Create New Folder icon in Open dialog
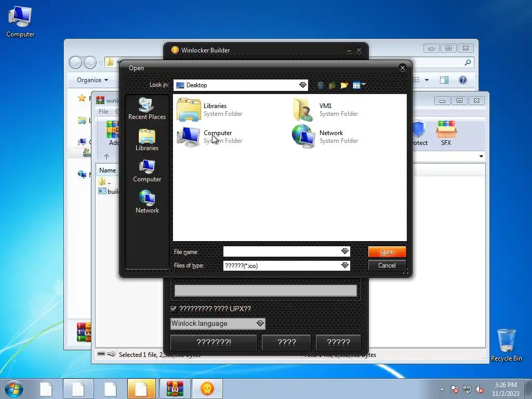This screenshot has height=399, width=532. pos(344,85)
